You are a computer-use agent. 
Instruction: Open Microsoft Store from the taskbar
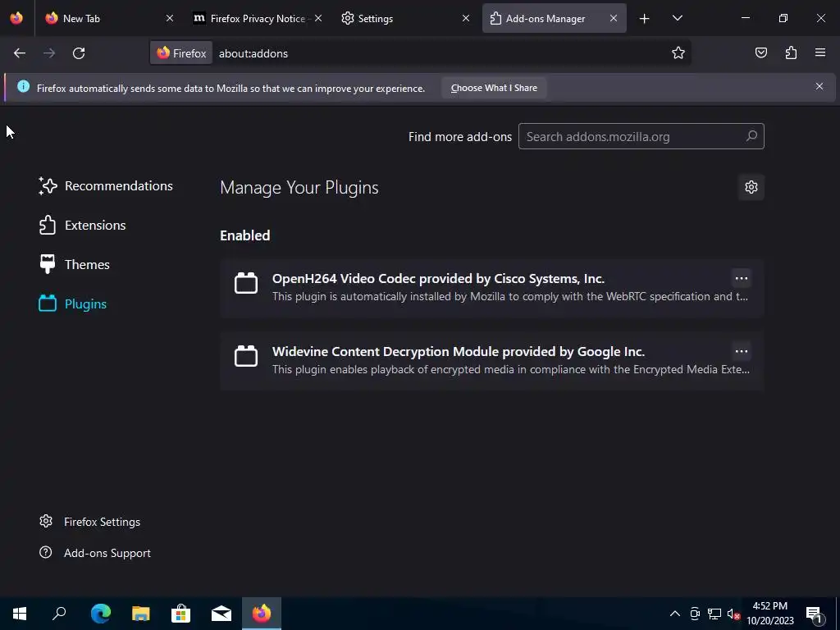[181, 614]
